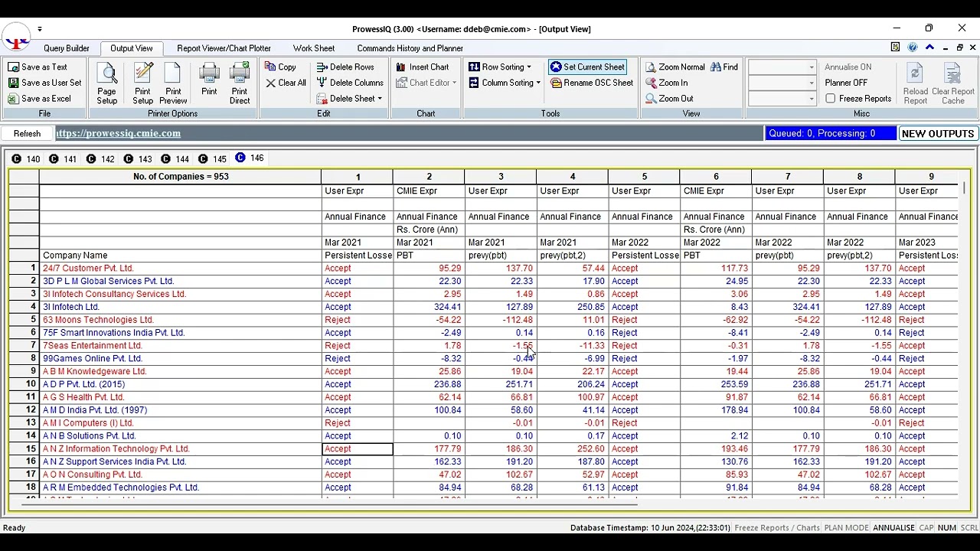
Task: Select output sheet 140
Action: [26, 159]
